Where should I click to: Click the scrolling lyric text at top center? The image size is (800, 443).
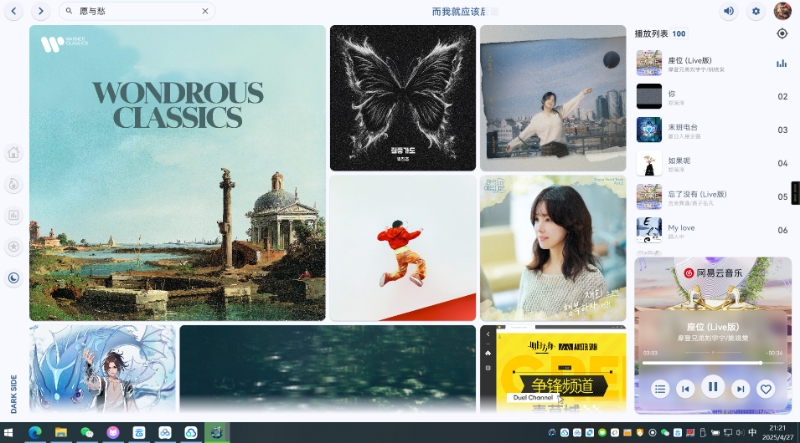tap(465, 11)
